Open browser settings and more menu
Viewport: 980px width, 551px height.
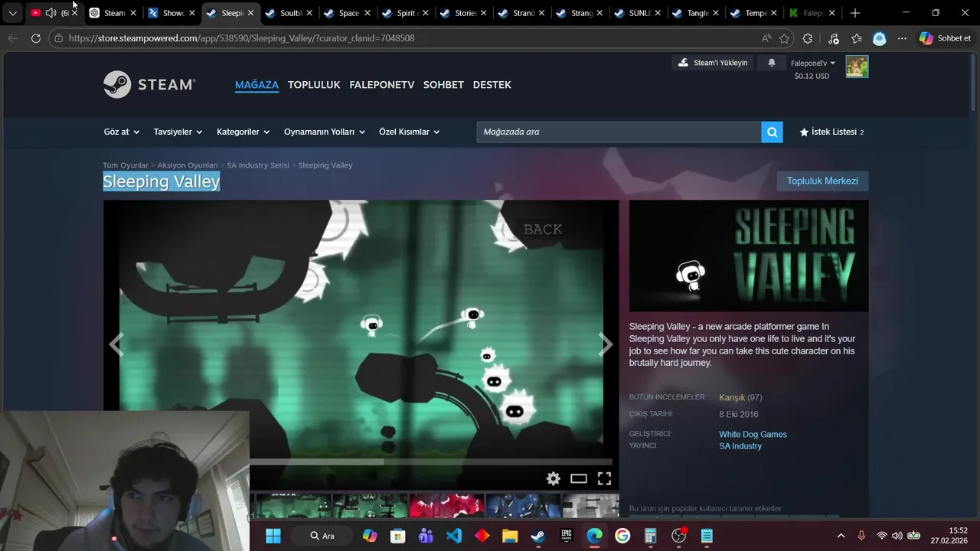[902, 38]
